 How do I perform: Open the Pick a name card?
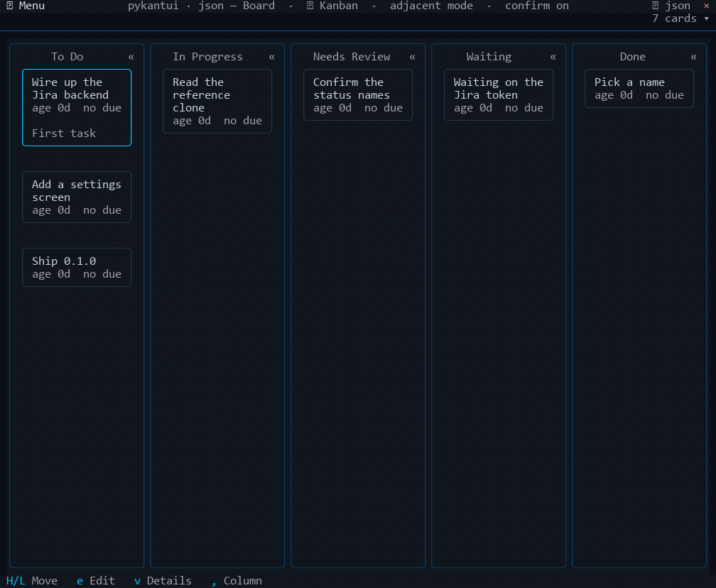click(x=639, y=89)
